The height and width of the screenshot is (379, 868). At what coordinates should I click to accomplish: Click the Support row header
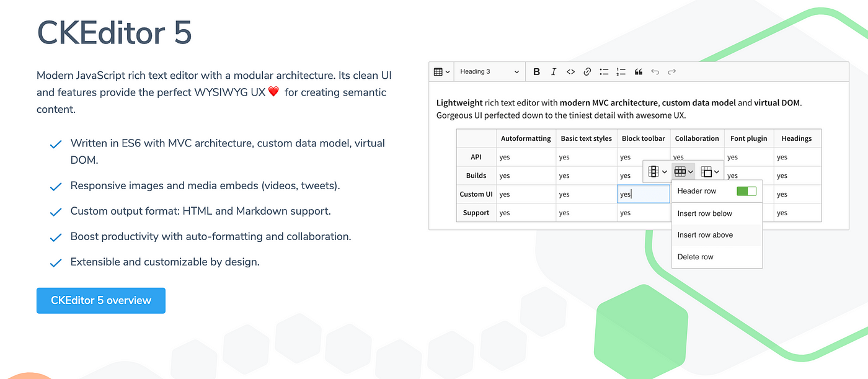pyautogui.click(x=476, y=213)
